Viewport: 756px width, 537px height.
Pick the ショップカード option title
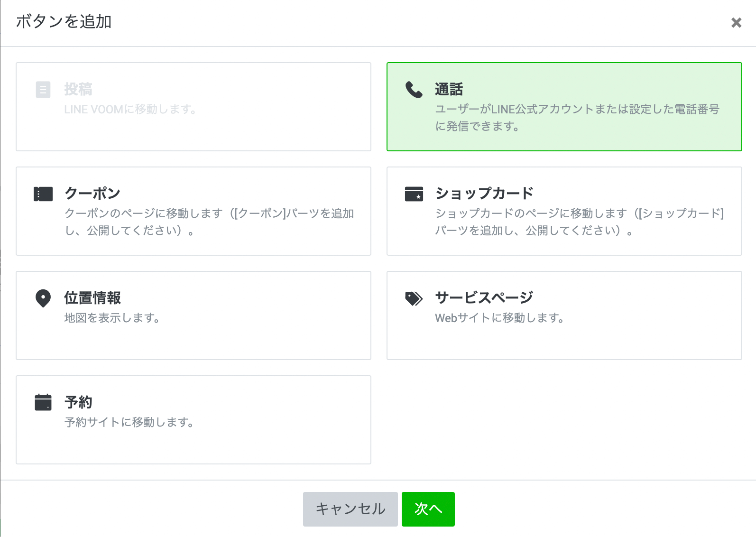tap(484, 194)
